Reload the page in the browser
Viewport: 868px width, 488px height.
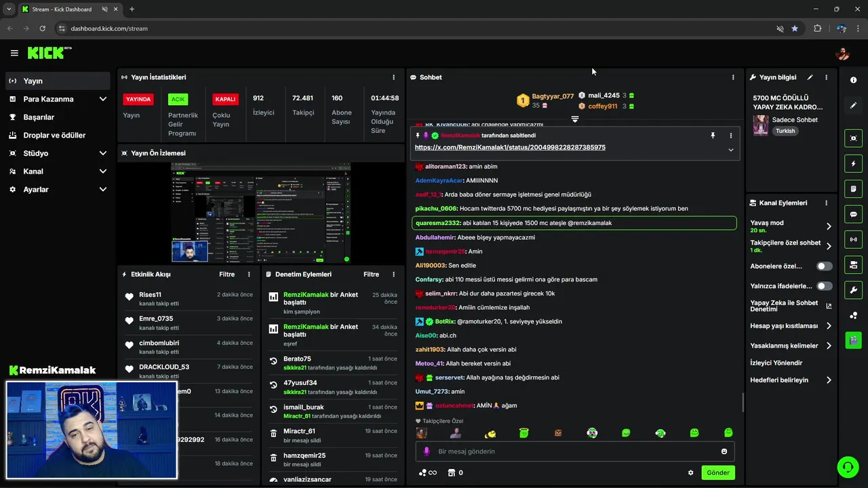coord(42,28)
